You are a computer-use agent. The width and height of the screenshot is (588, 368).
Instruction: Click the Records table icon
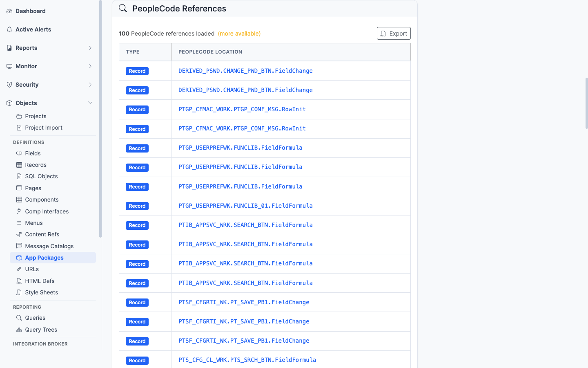click(x=19, y=165)
